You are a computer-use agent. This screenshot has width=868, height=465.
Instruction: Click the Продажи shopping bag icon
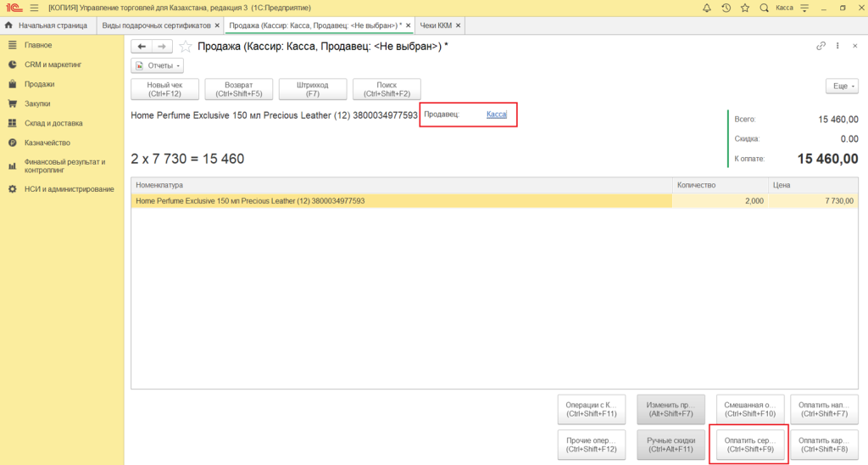12,84
